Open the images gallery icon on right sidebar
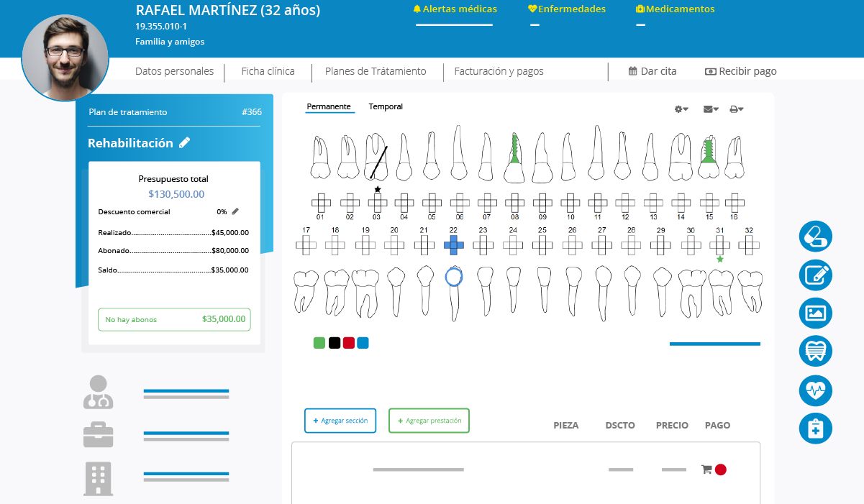 tap(815, 313)
